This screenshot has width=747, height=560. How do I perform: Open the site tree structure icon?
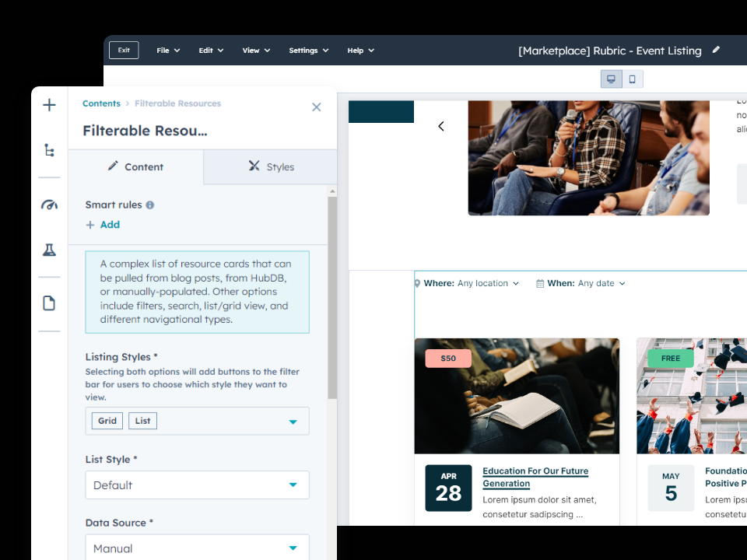49,151
